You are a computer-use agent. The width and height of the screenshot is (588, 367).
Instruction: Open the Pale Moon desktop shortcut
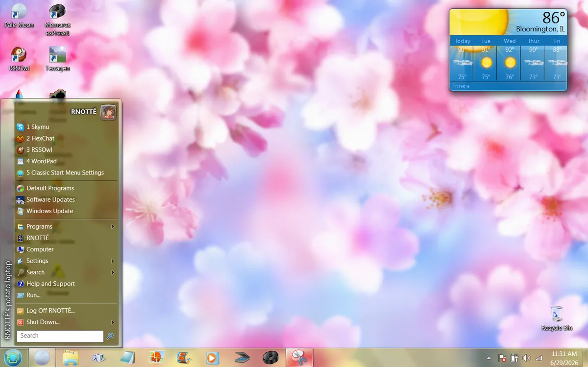click(x=19, y=15)
